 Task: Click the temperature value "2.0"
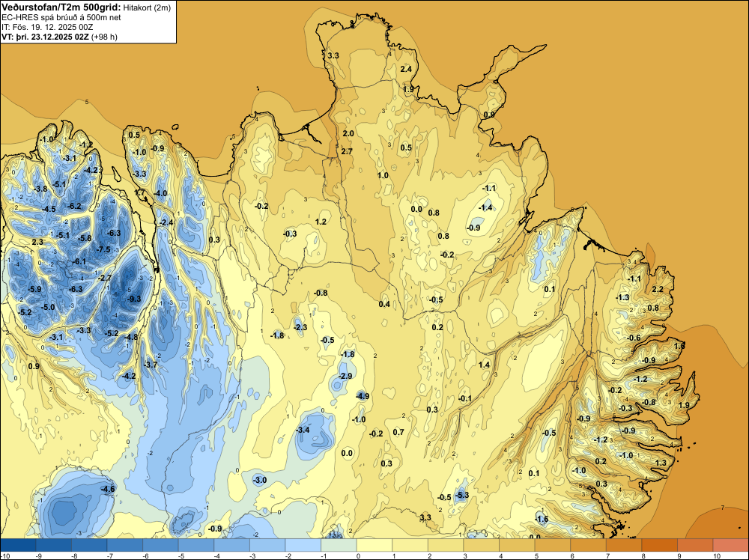tap(348, 133)
